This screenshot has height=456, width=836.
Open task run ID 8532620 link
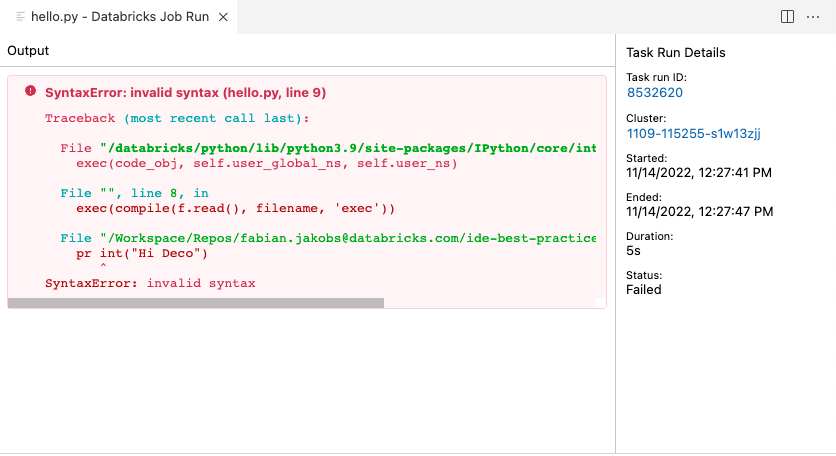tap(654, 93)
